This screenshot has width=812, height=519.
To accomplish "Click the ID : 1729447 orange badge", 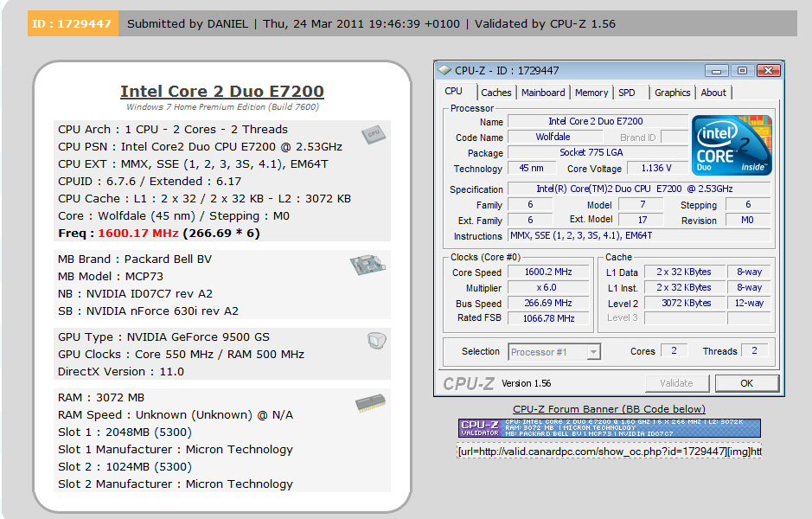I will pos(73,24).
